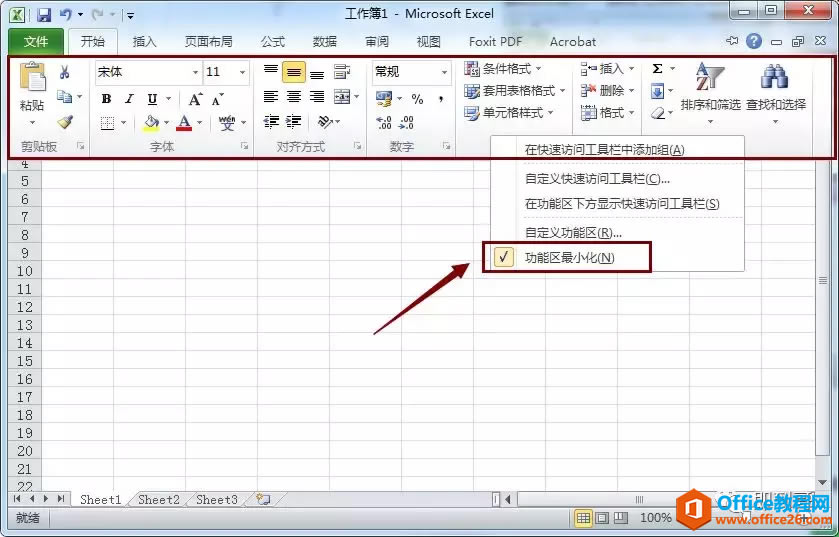This screenshot has width=839, height=537.
Task: Open 查找和选择 binoculars
Action: click(x=775, y=93)
